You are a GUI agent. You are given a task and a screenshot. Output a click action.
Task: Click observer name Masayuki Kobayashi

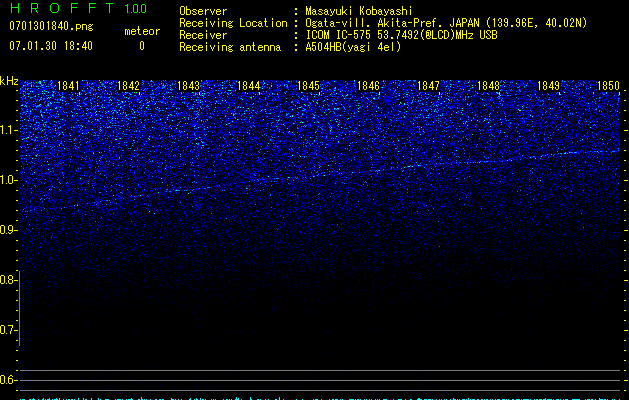359,11
